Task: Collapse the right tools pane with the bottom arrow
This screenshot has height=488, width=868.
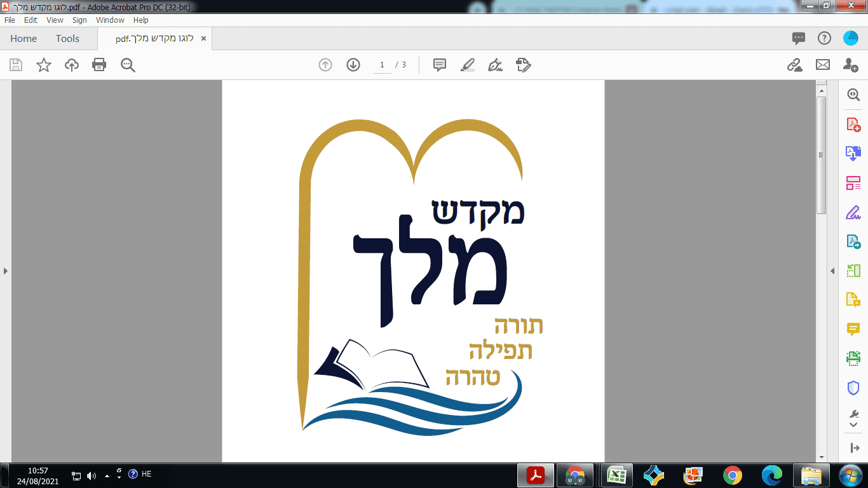Action: [x=853, y=448]
